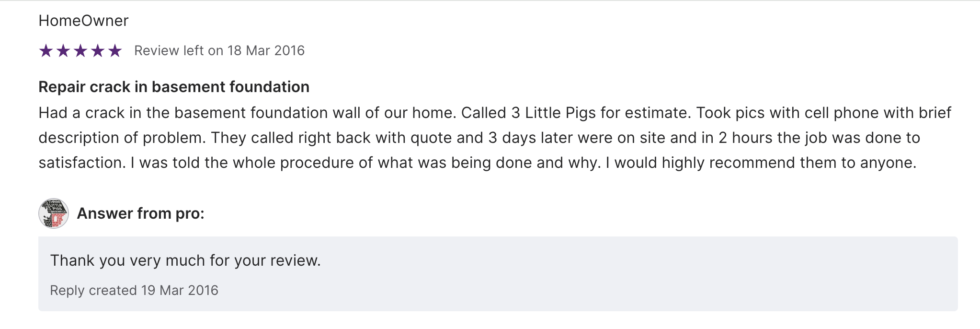Click the second purple rating star
Image resolution: width=980 pixels, height=329 pixels.
point(63,50)
